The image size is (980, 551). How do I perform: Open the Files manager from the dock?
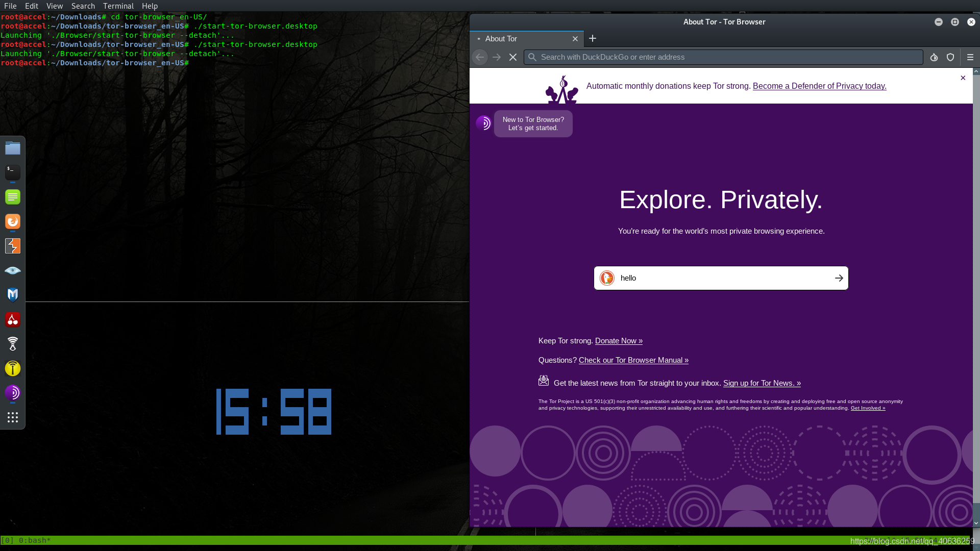pyautogui.click(x=13, y=148)
